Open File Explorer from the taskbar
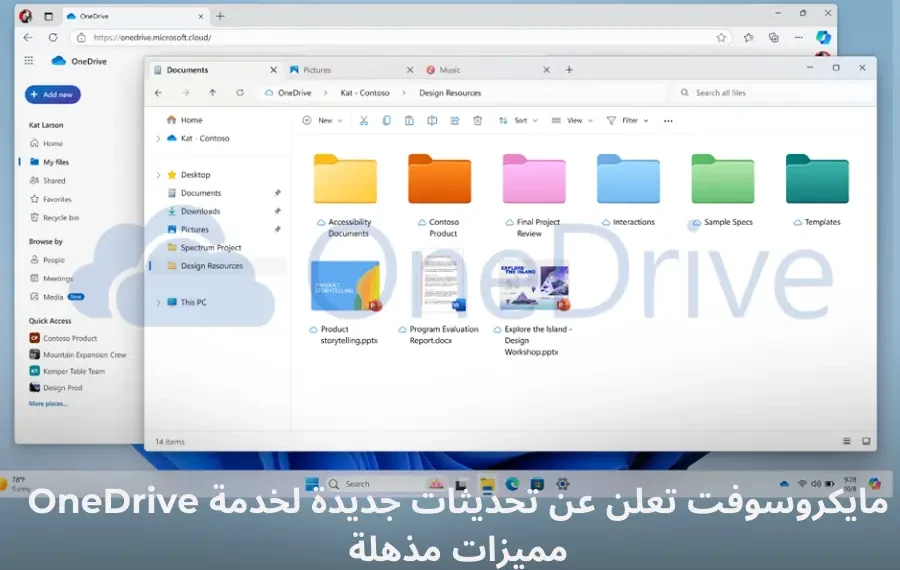The height and width of the screenshot is (570, 900). 487,484
